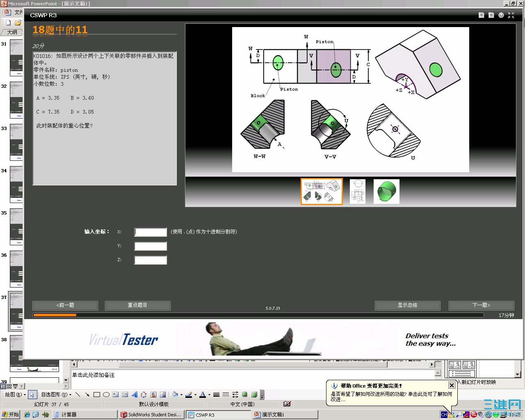Click the exam time progress bar
The image size is (525, 420).
tap(258, 315)
